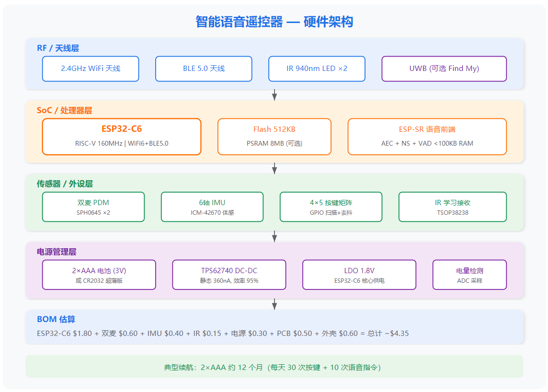This screenshot has height=392, width=548.
Task: Select the BOM 估算 heading
Action: click(x=56, y=319)
